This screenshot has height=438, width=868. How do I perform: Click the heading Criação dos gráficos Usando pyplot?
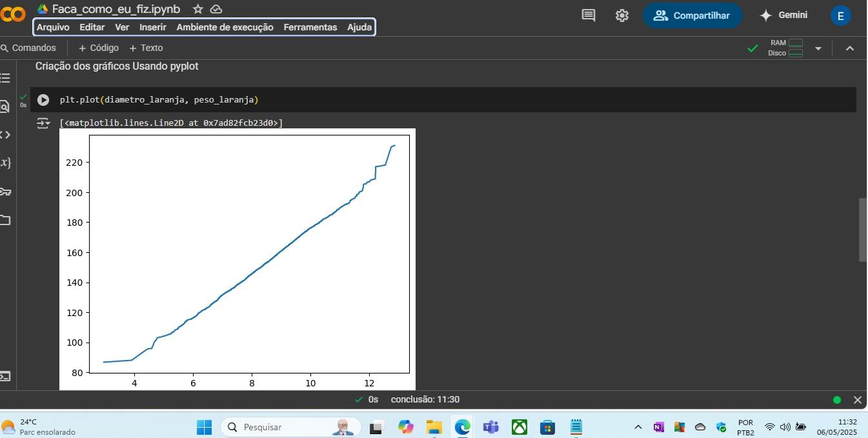[117, 66]
